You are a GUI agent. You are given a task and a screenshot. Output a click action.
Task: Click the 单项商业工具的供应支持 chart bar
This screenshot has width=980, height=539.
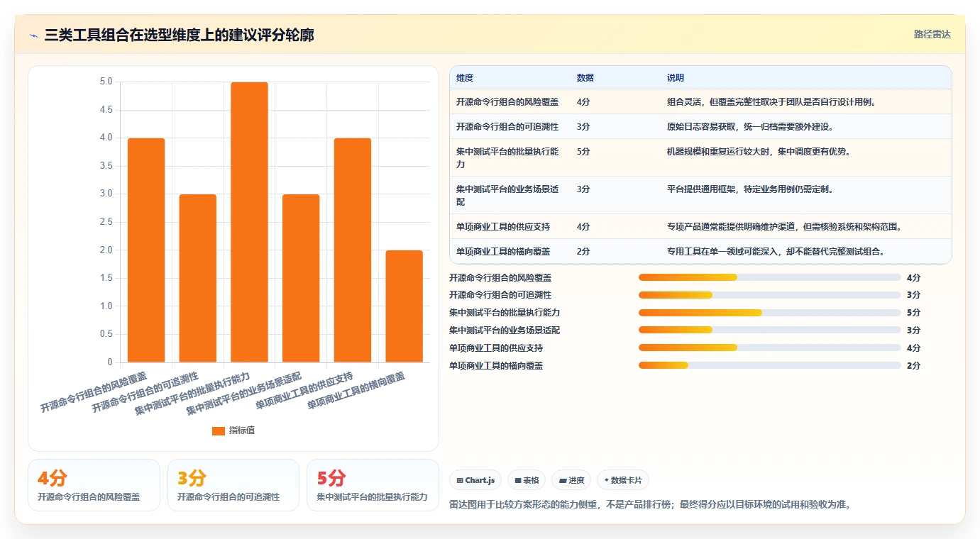tap(353, 250)
